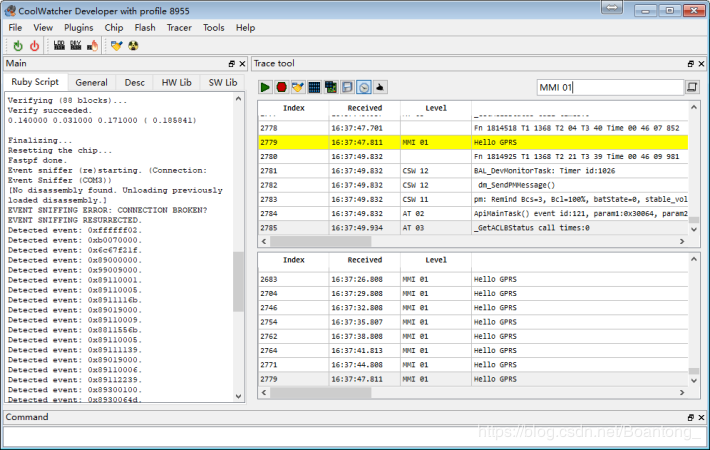
Task: Click the Index column header in upper trace table
Action: [x=294, y=108]
